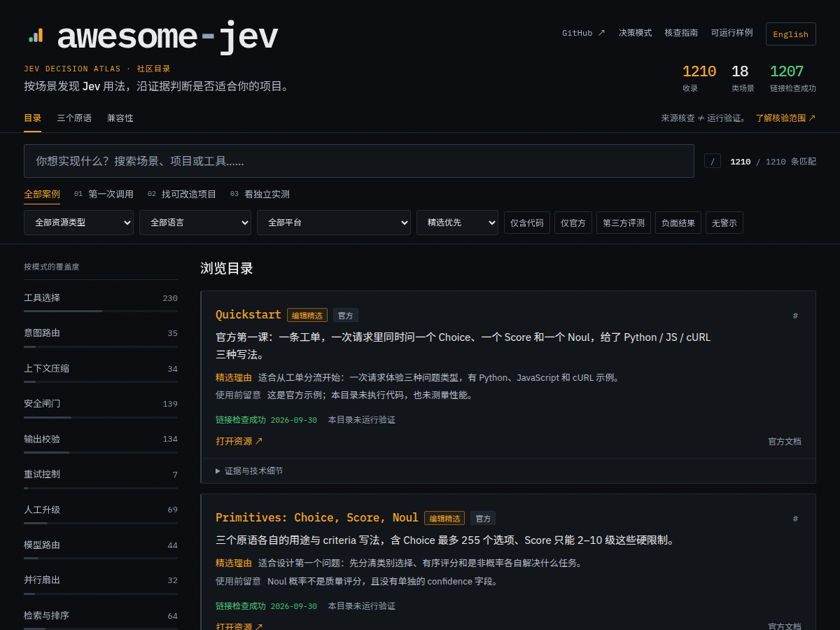This screenshot has width=840, height=630.
Task: Toggle the 第三方评测 filter
Action: click(624, 223)
